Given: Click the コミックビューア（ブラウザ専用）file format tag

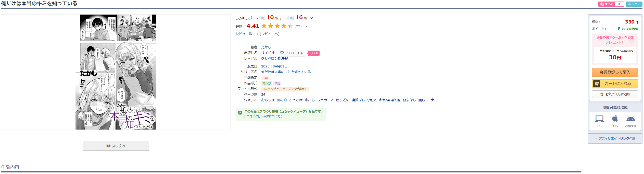Looking at the screenshot, I should (x=285, y=89).
